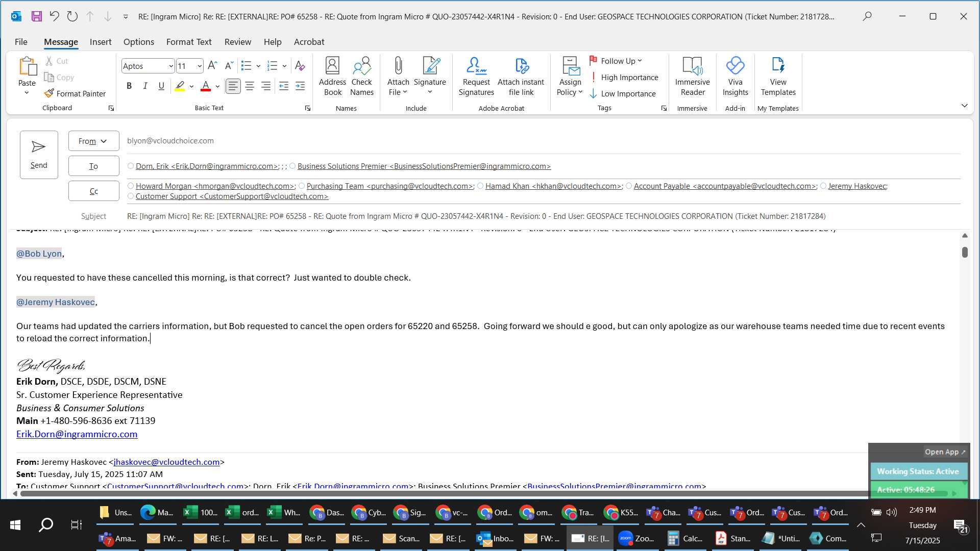
Task: Open the font name Aptos dropdown
Action: coord(170,66)
